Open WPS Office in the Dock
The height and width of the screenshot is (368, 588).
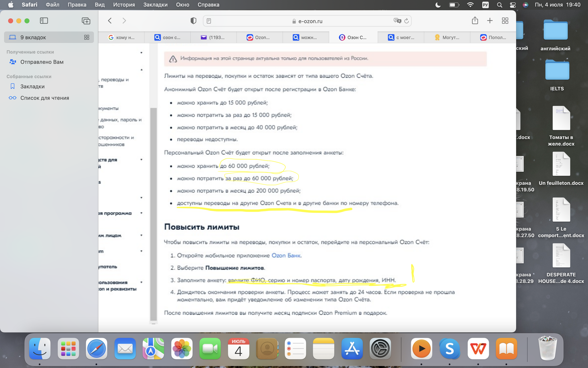[x=478, y=349]
